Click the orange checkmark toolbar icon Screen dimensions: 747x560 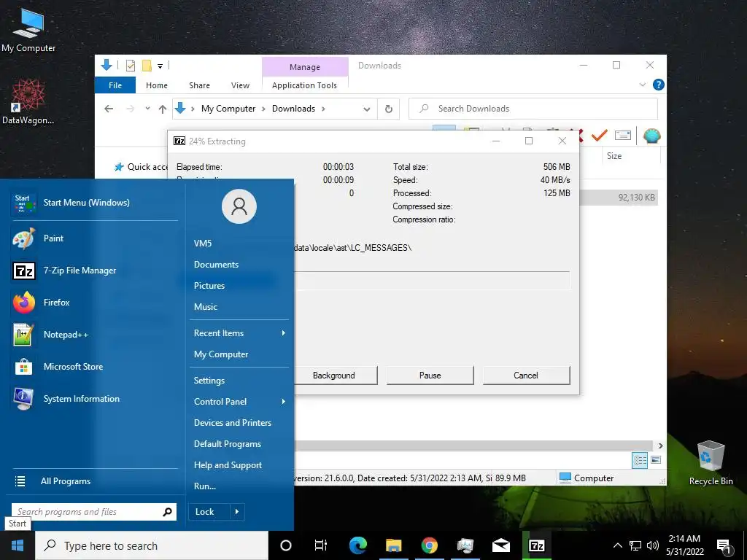click(599, 136)
